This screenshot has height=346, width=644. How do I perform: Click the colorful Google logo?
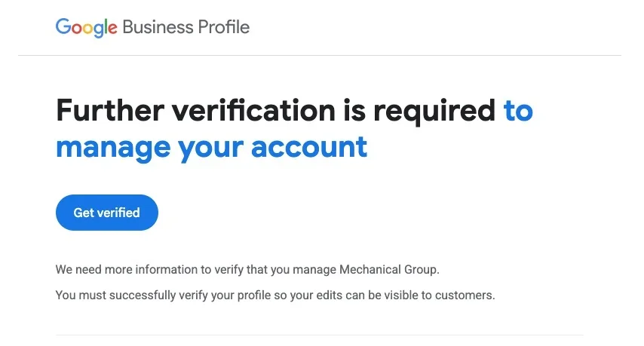click(86, 27)
